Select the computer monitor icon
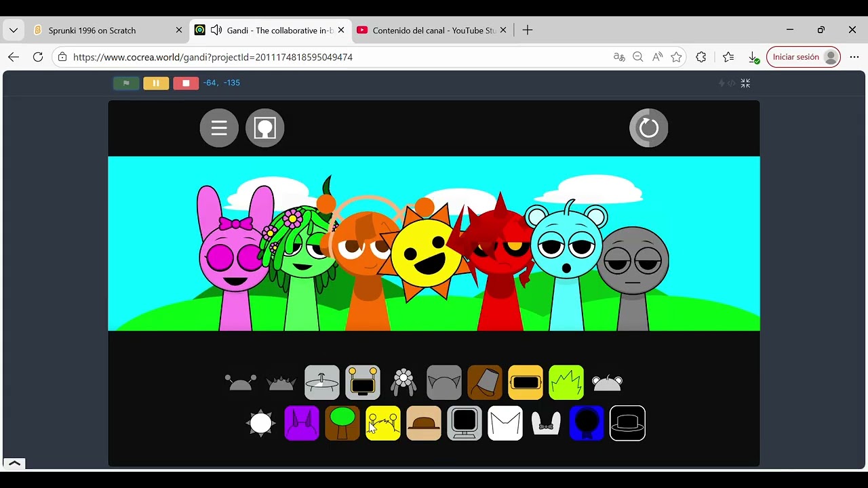The width and height of the screenshot is (868, 488). tap(465, 423)
